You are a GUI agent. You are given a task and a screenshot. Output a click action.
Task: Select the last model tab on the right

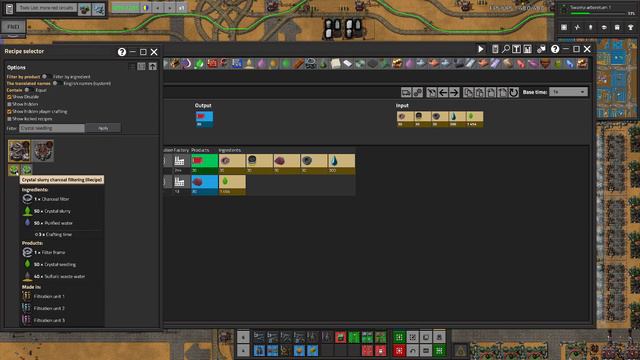(x=582, y=64)
